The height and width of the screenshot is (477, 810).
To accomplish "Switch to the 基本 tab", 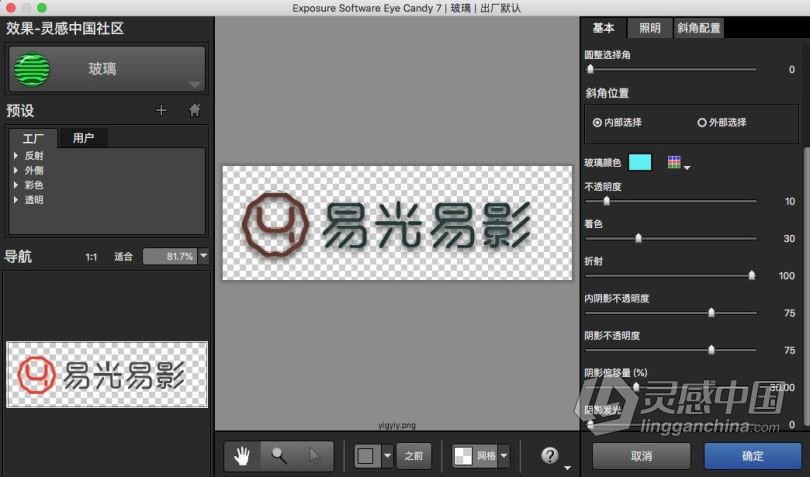I will (x=603, y=28).
